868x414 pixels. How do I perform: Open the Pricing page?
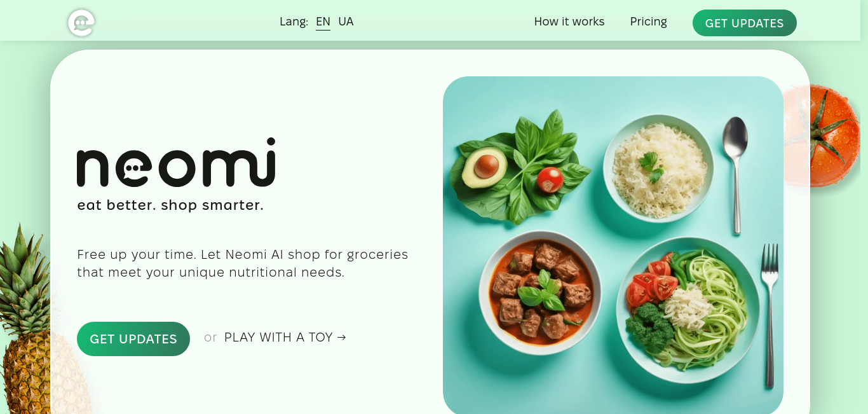tap(648, 22)
